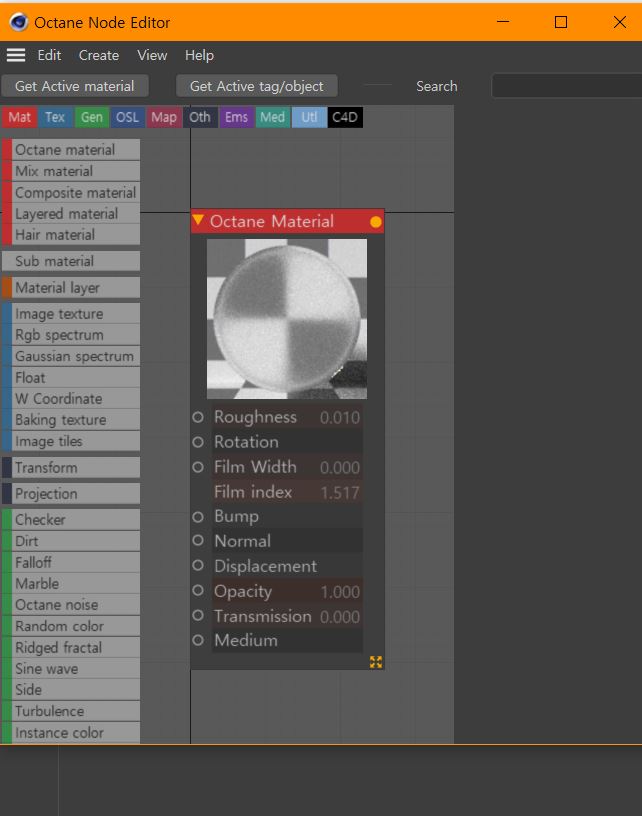Add an Rgb spectrum node
The width and height of the screenshot is (642, 816).
[x=71, y=335]
